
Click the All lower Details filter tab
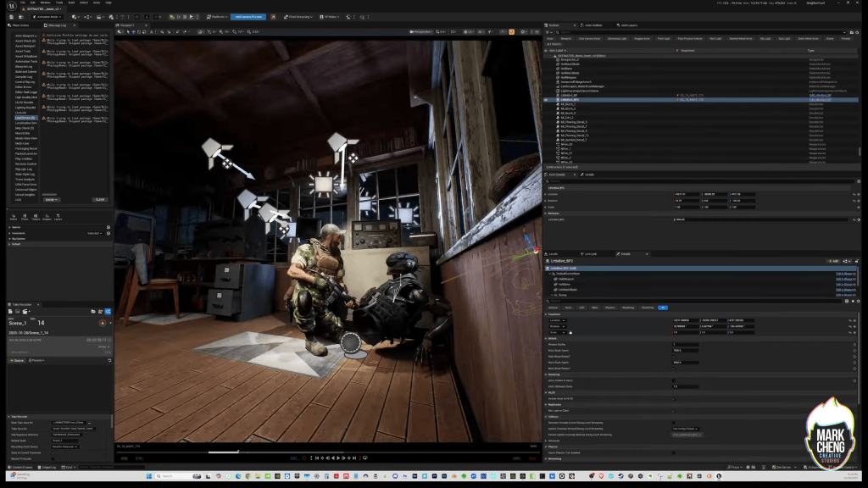(663, 308)
